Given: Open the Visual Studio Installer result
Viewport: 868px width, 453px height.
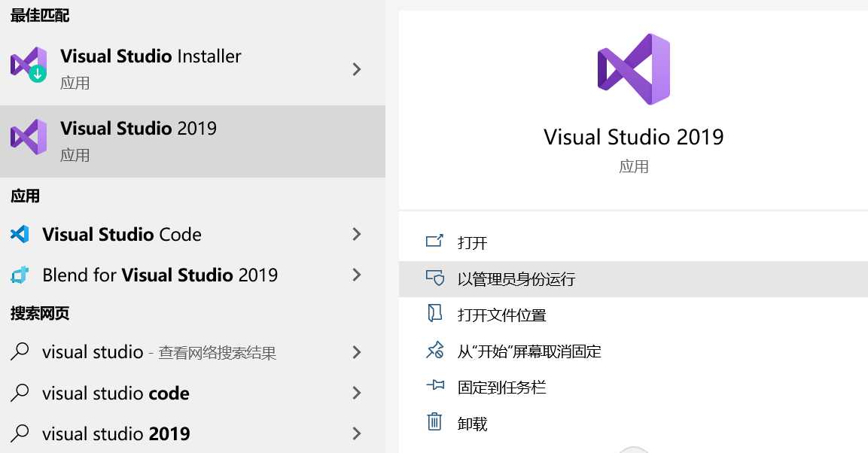Looking at the screenshot, I should 193,69.
